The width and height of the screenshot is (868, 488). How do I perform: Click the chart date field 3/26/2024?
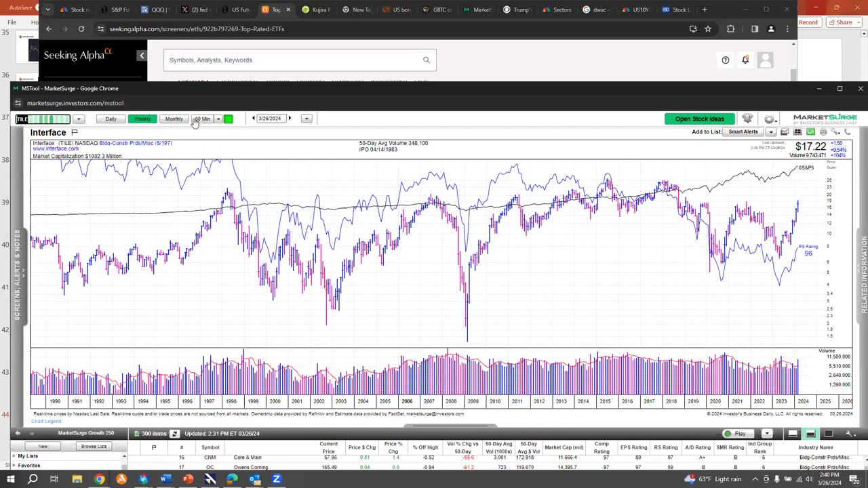[271, 119]
